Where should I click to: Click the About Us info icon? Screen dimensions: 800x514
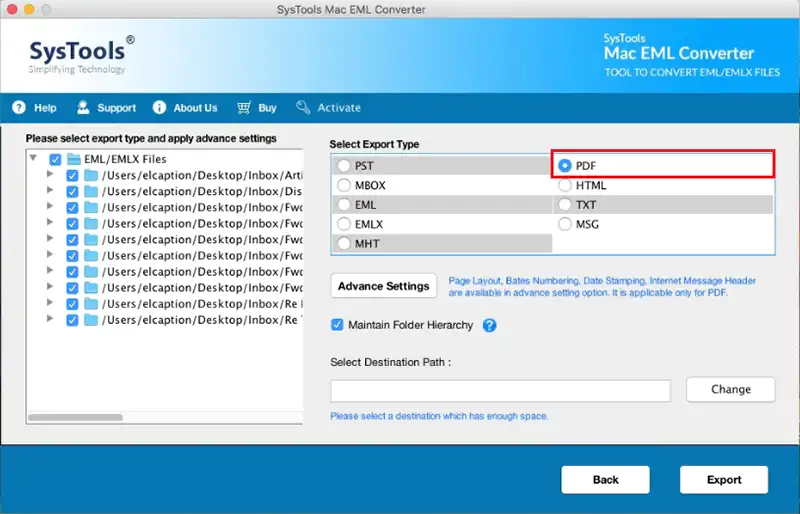click(159, 107)
